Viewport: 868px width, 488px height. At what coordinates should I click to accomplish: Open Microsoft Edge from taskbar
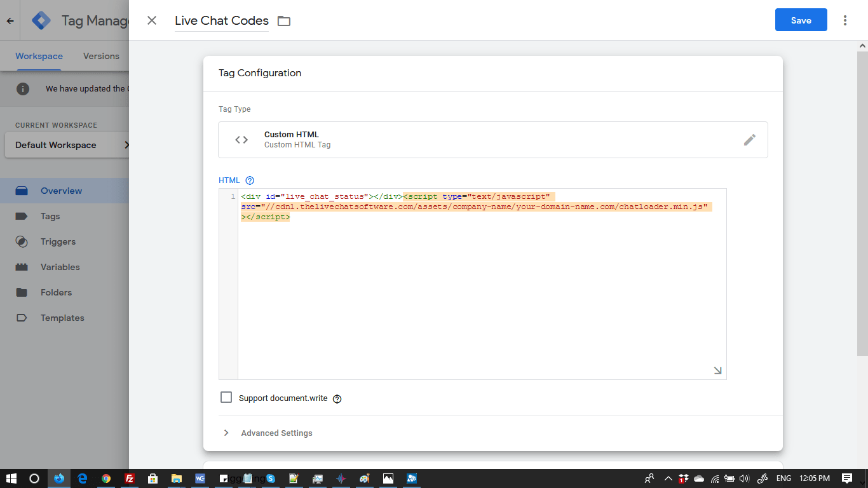pos(83,478)
